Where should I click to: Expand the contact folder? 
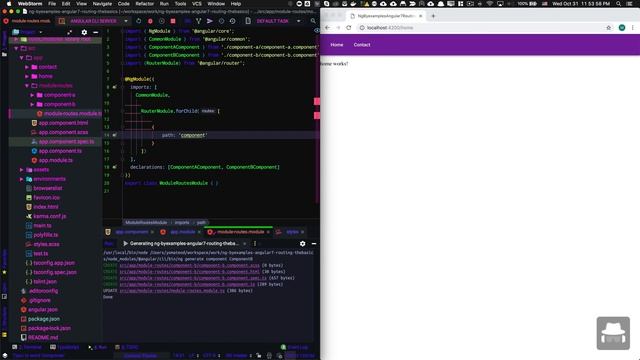coord(27,67)
